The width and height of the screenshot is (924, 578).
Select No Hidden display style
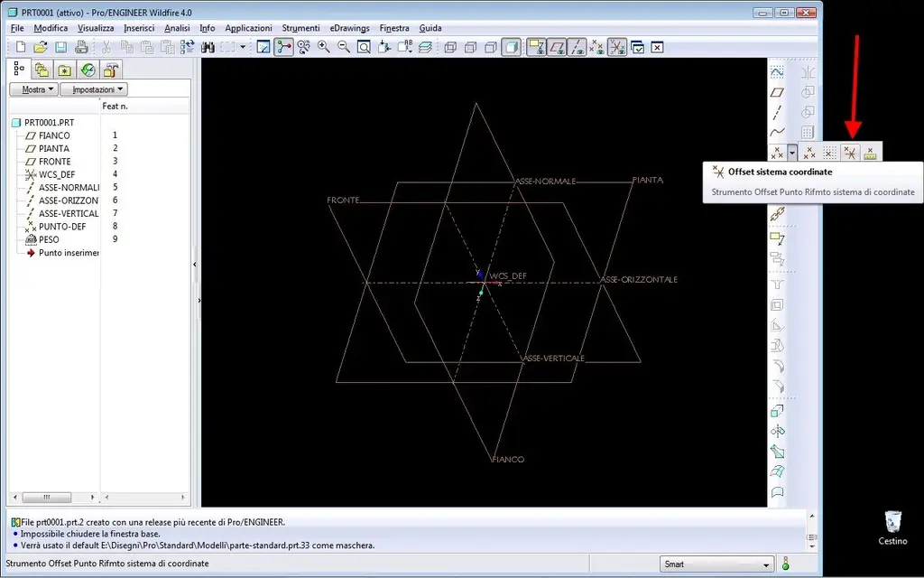click(x=491, y=47)
